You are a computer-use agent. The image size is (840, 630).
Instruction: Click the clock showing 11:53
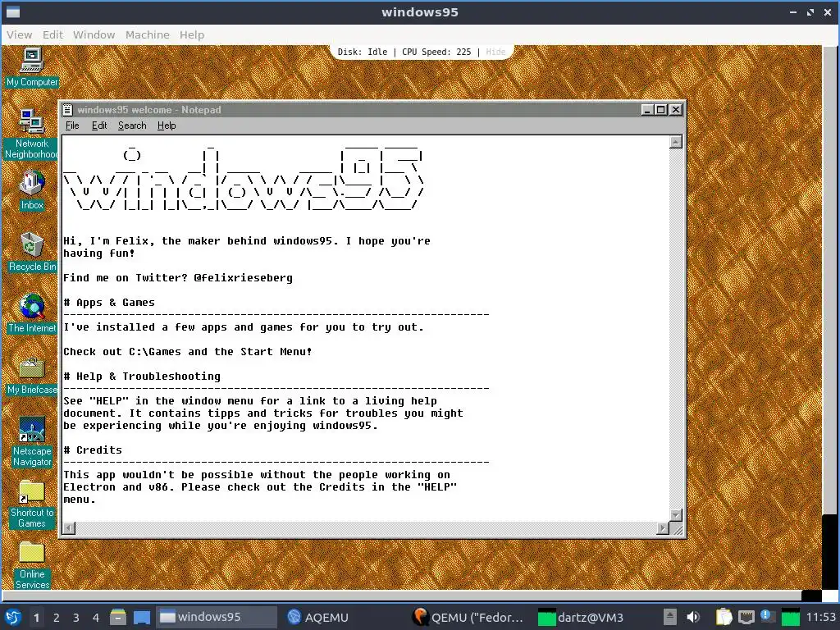coord(820,617)
